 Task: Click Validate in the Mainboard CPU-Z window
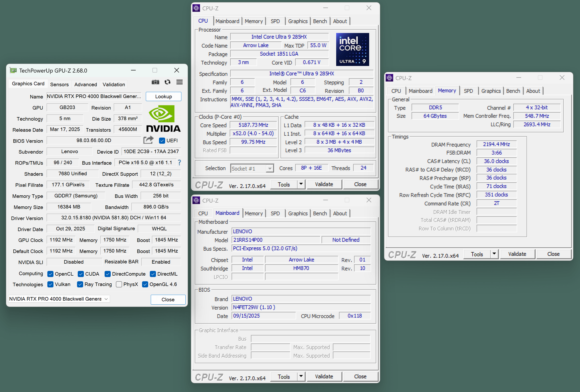[x=324, y=376]
